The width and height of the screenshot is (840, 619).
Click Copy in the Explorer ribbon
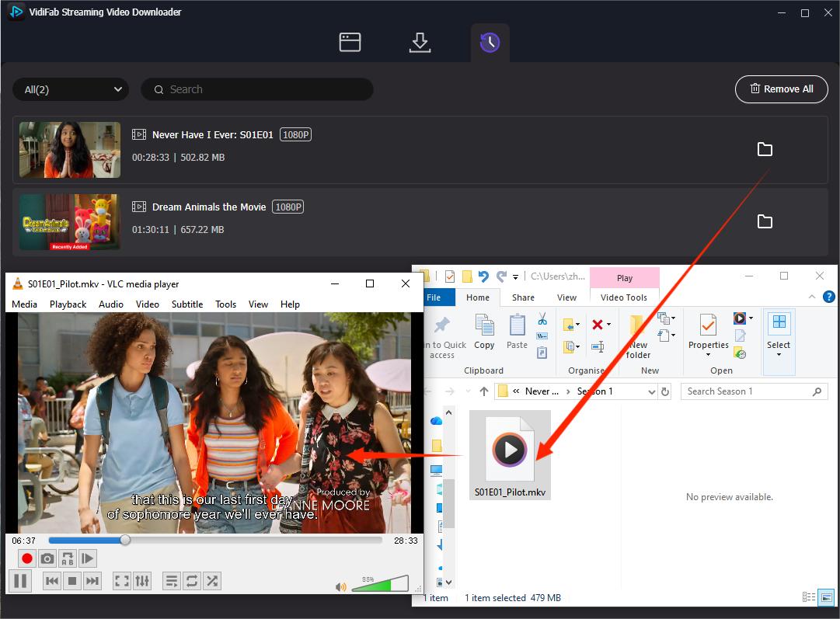[x=484, y=332]
